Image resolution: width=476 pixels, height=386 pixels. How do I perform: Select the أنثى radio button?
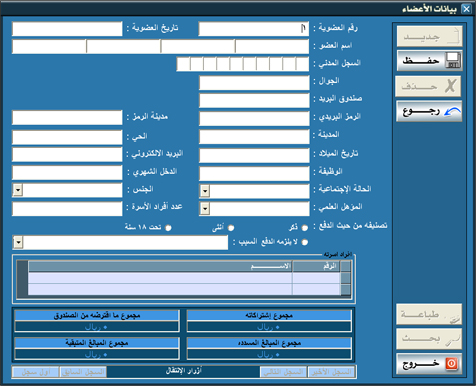(231, 228)
